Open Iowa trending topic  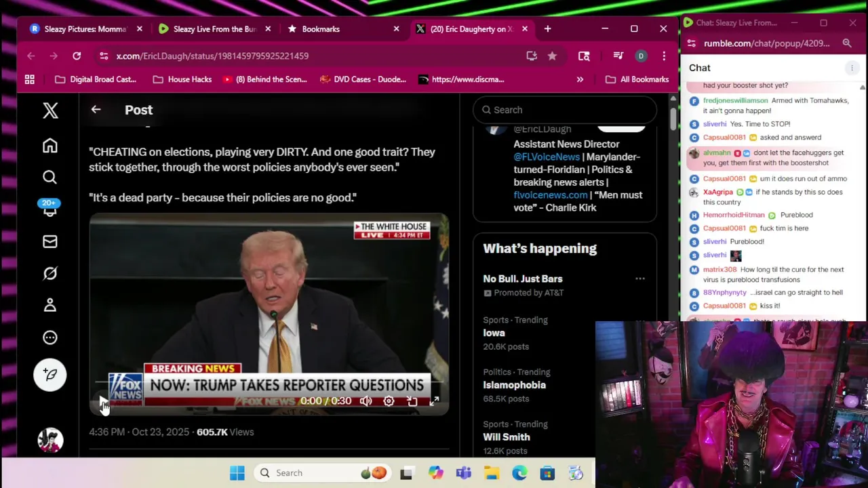[x=494, y=333]
